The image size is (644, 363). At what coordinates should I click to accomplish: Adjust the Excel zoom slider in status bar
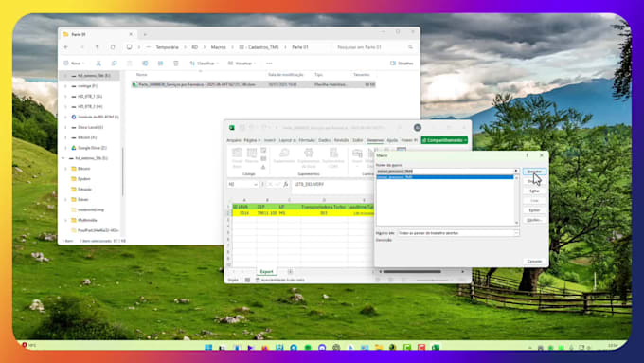click(x=434, y=280)
